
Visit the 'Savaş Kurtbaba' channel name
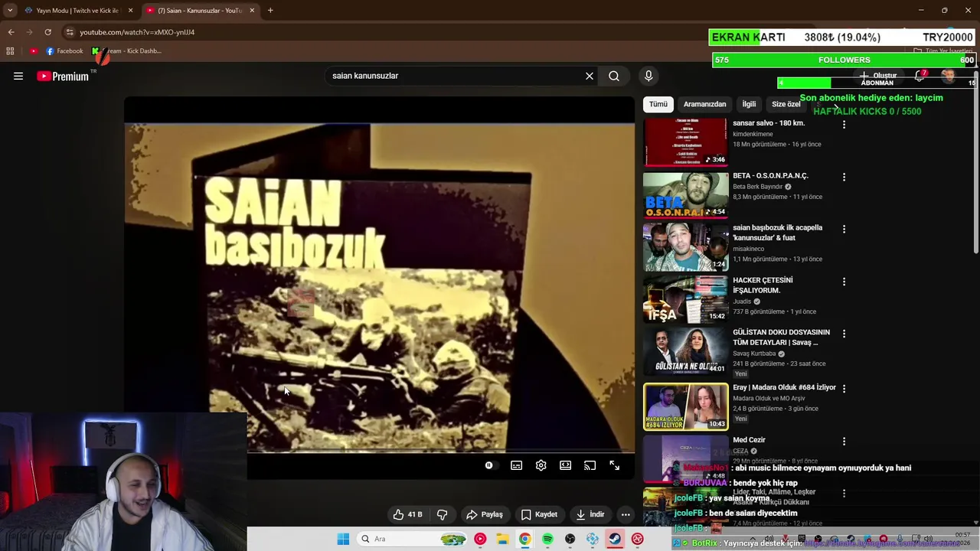(x=754, y=354)
